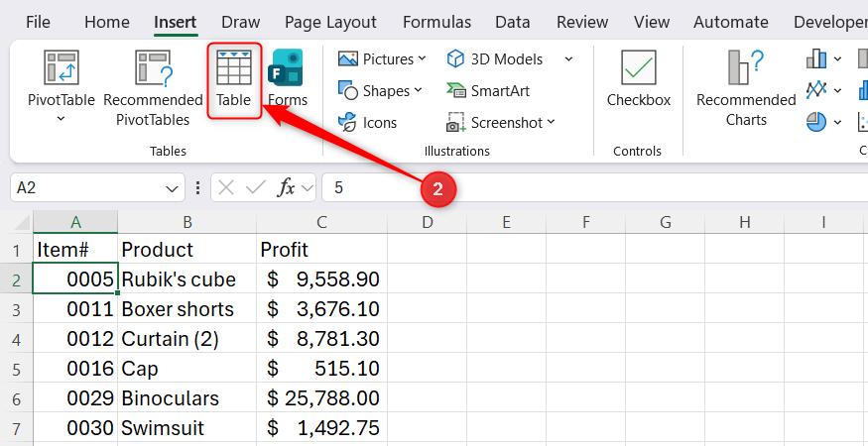Expand the PivotTable dropdown arrow

click(x=62, y=118)
